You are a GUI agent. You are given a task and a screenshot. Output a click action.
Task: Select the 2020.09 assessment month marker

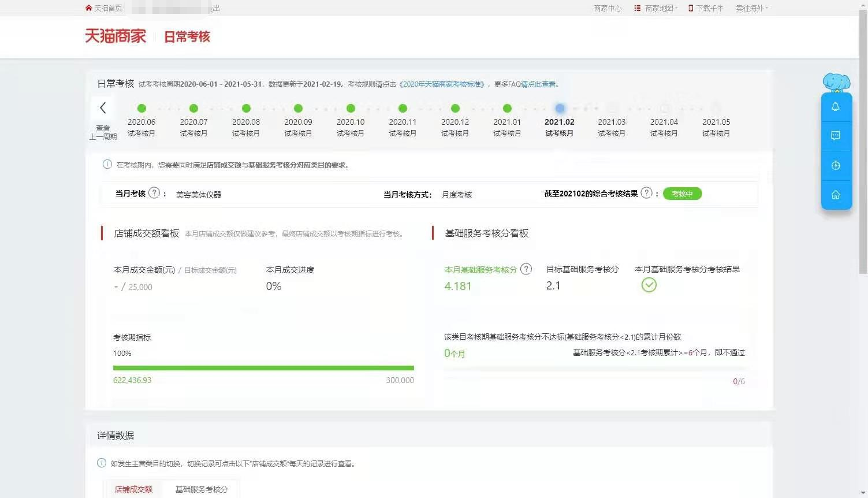point(298,108)
